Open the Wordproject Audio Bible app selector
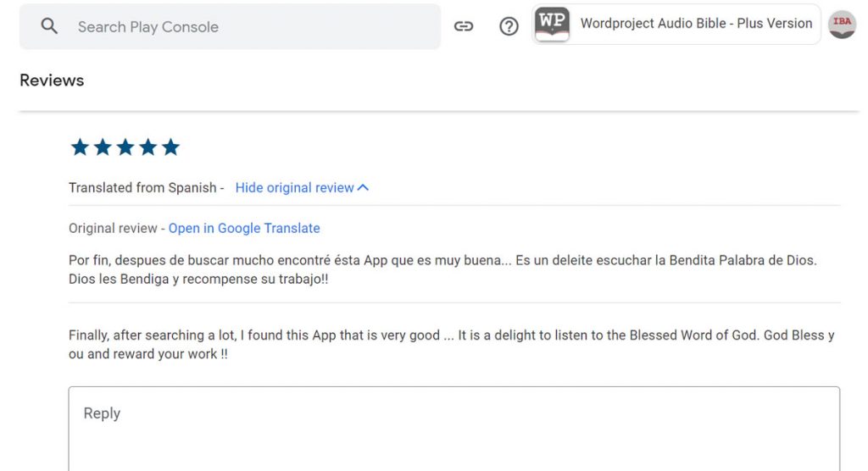Image resolution: width=868 pixels, height=471 pixels. click(695, 24)
